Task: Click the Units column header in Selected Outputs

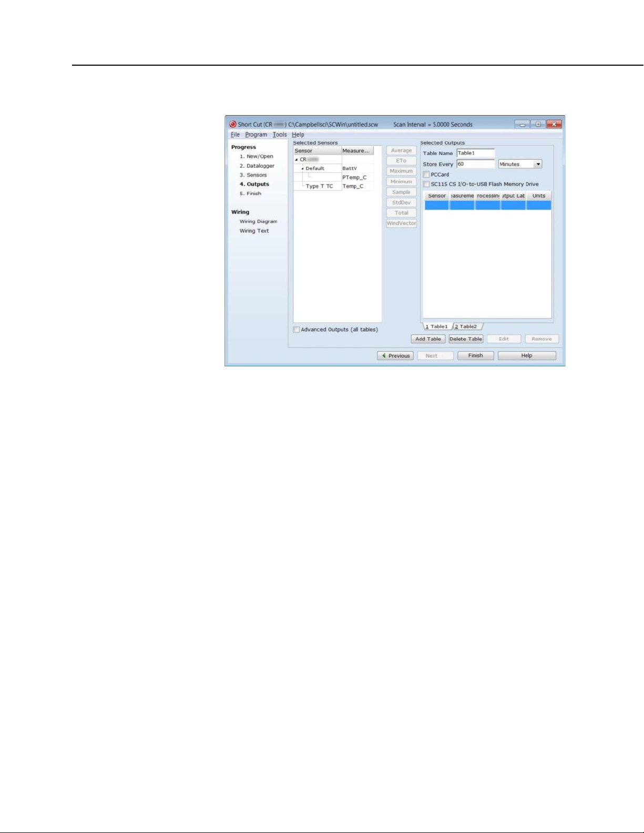Action: [x=539, y=196]
